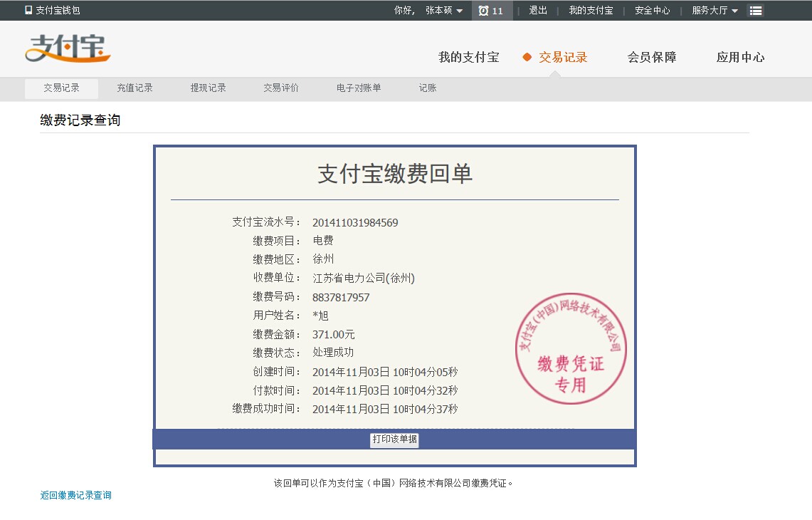
Task: Click the Alipay logo
Action: point(68,48)
